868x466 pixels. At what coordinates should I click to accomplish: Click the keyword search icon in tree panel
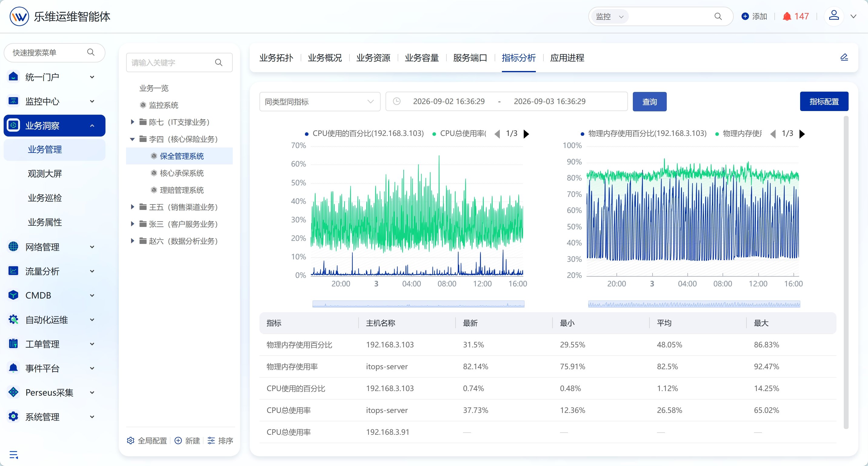coord(219,62)
